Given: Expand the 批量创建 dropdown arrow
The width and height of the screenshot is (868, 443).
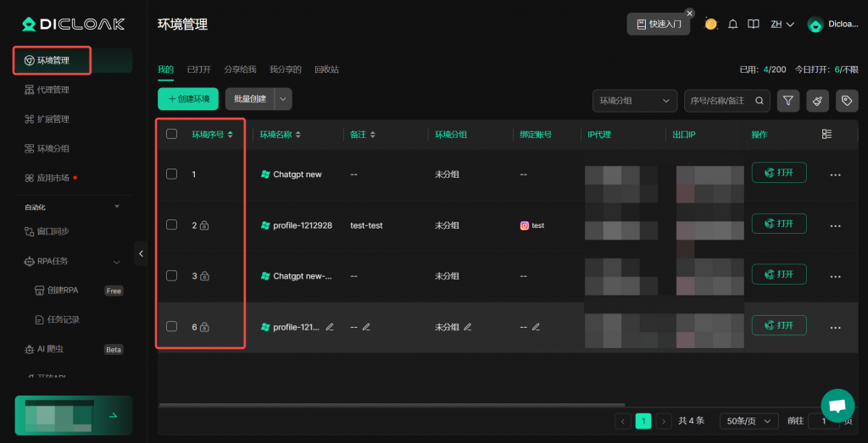Looking at the screenshot, I should [283, 99].
